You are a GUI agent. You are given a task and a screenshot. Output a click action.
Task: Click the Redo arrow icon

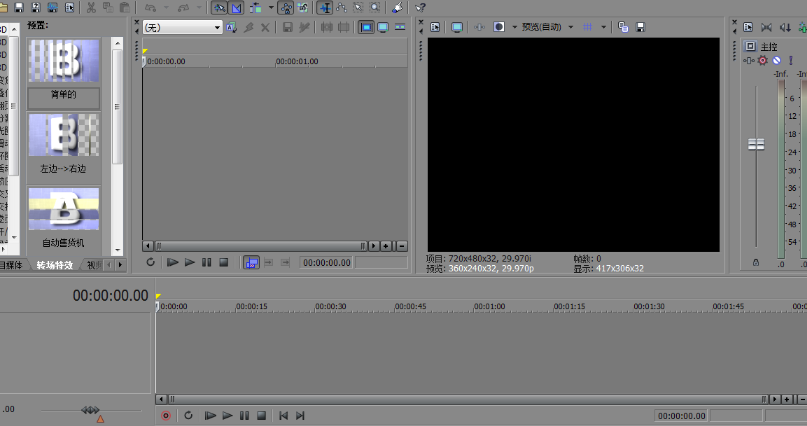pos(184,7)
